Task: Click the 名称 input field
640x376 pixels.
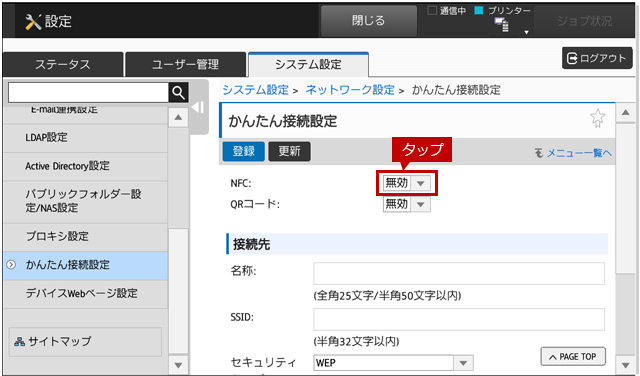Action: pyautogui.click(x=459, y=274)
